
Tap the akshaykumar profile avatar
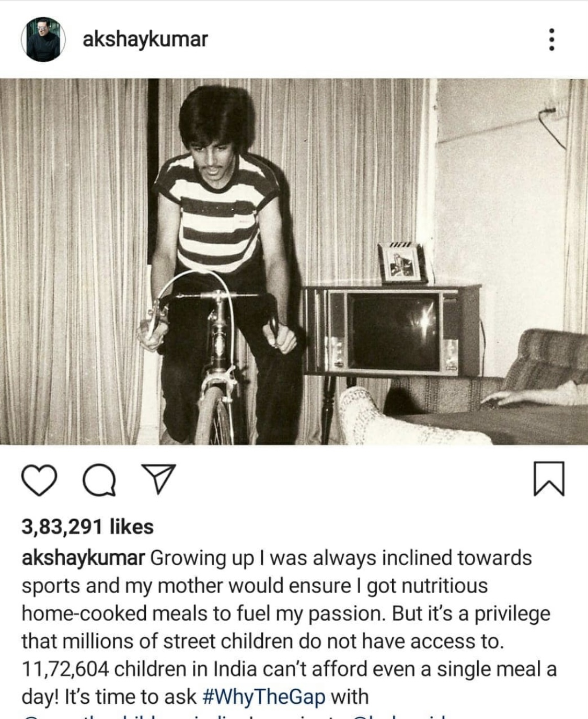(x=43, y=40)
